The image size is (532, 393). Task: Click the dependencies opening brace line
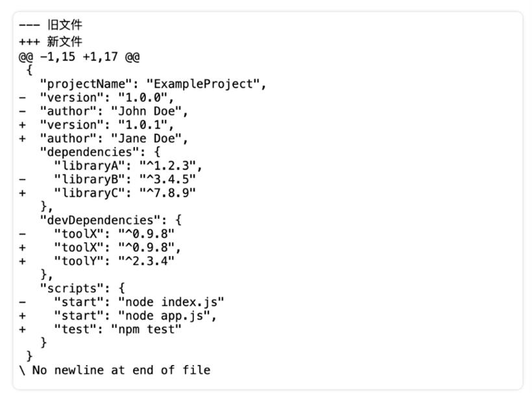click(x=100, y=152)
